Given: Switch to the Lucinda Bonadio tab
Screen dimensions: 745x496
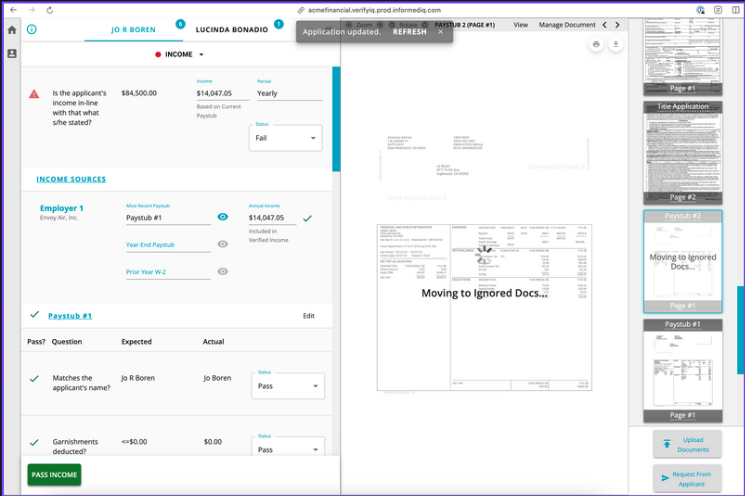Looking at the screenshot, I should coord(232,30).
